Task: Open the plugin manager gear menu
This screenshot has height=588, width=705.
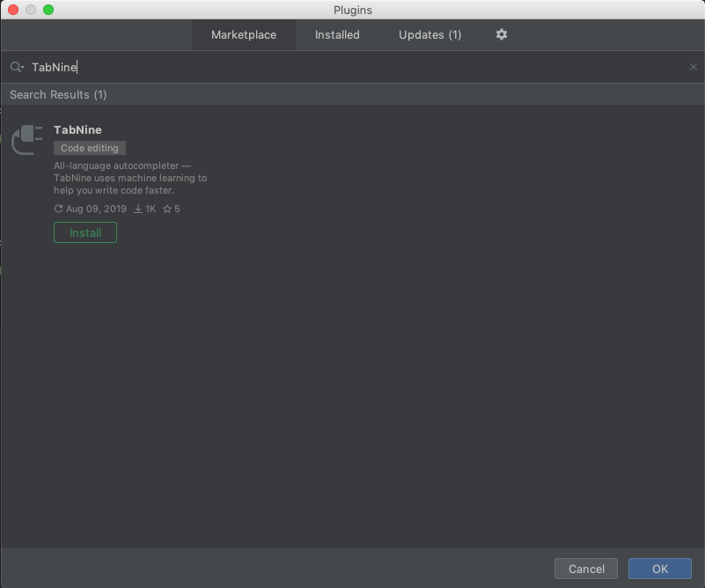Action: click(501, 34)
